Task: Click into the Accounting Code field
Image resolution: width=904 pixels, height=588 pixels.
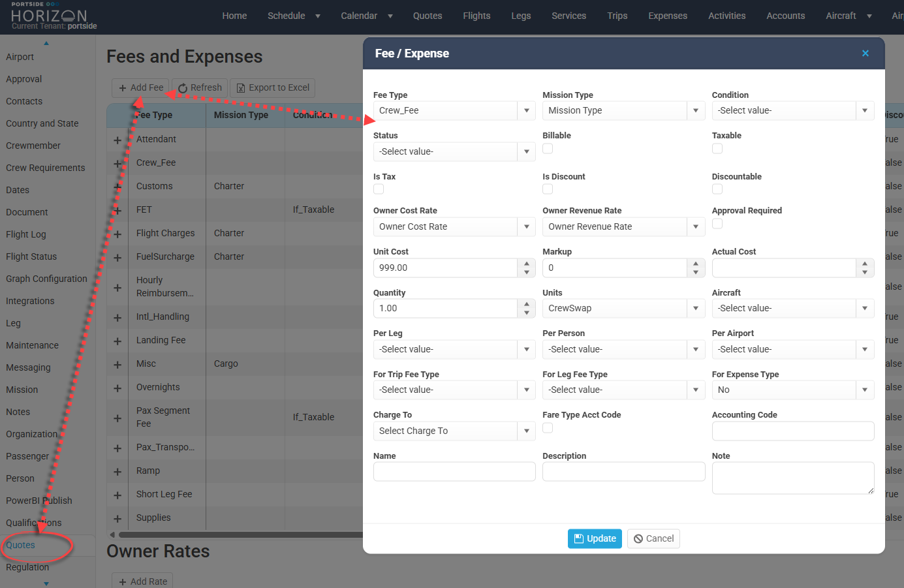Action: click(x=792, y=431)
